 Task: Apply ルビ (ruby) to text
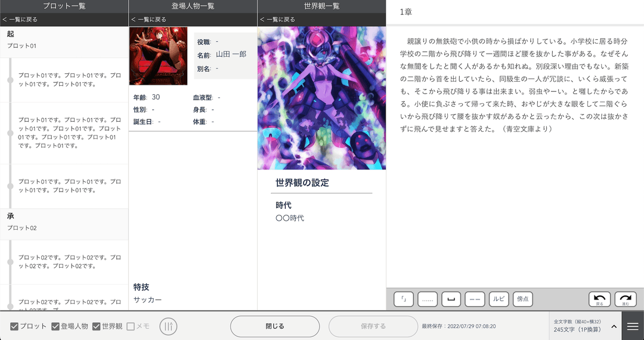pos(499,299)
